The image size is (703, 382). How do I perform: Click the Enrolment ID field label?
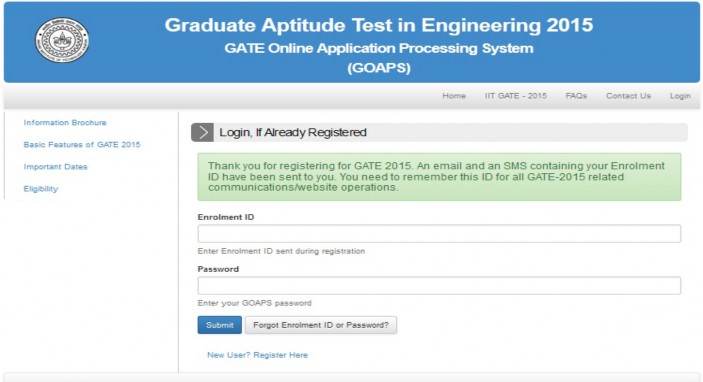point(226,217)
